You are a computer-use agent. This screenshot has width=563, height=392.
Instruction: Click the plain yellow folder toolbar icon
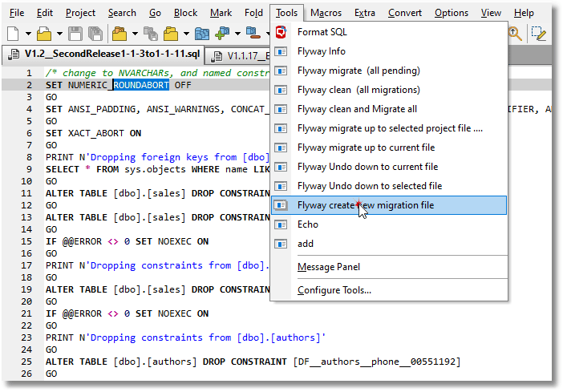pos(171,34)
